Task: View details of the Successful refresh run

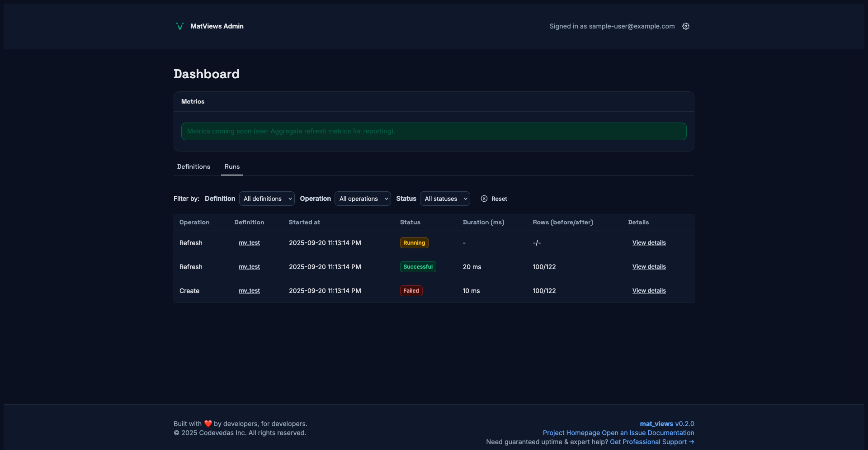Action: [x=649, y=267]
